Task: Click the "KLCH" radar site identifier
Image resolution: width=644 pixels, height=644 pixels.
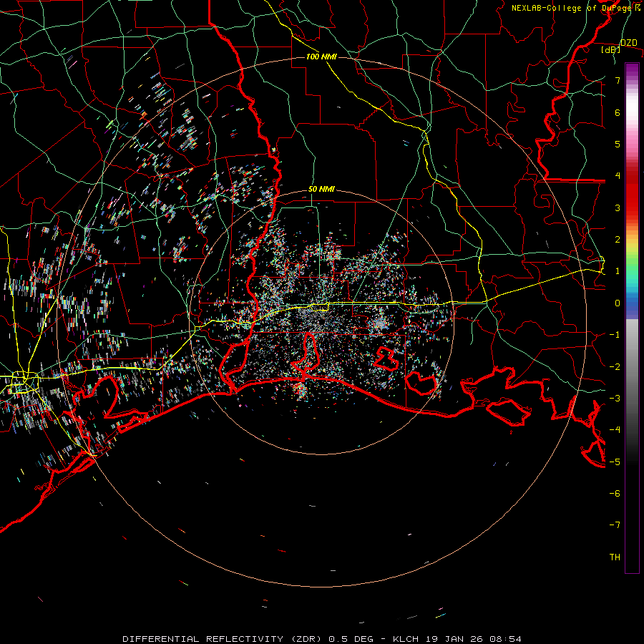Action: click(406, 639)
